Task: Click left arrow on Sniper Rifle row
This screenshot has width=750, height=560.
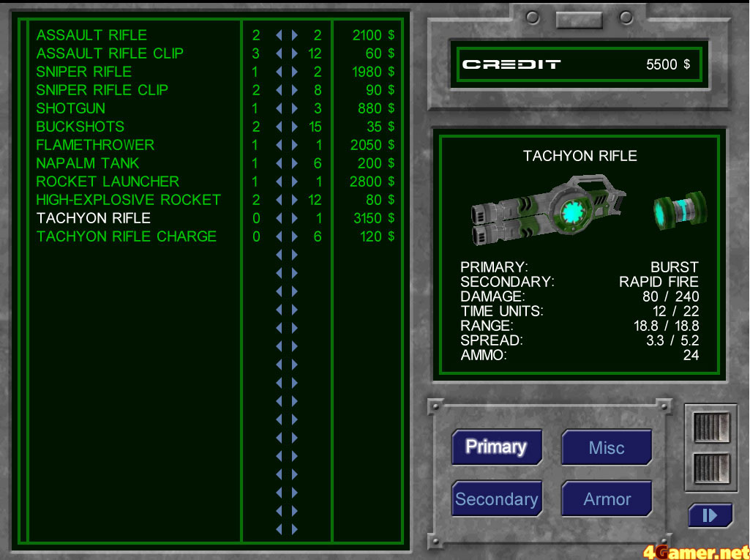Action: [279, 72]
